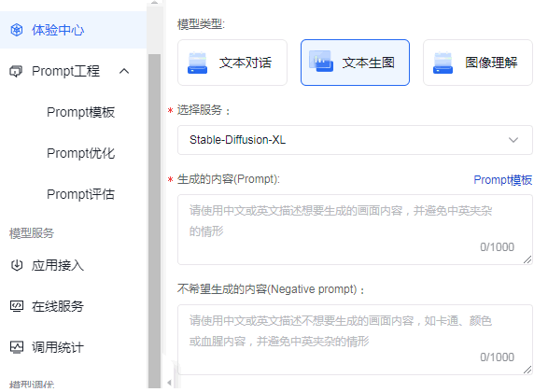Click the 模型类型 label
The width and height of the screenshot is (548, 392).
[x=201, y=24]
